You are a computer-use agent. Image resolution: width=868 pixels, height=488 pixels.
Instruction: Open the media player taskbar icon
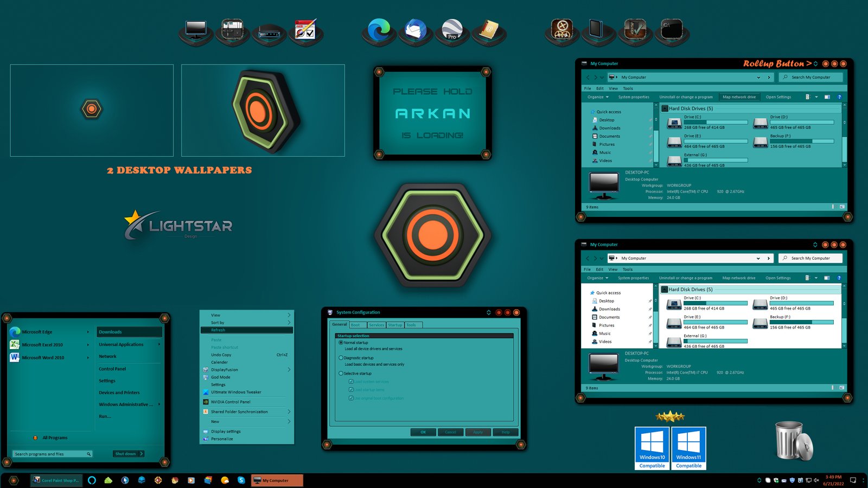[191, 480]
